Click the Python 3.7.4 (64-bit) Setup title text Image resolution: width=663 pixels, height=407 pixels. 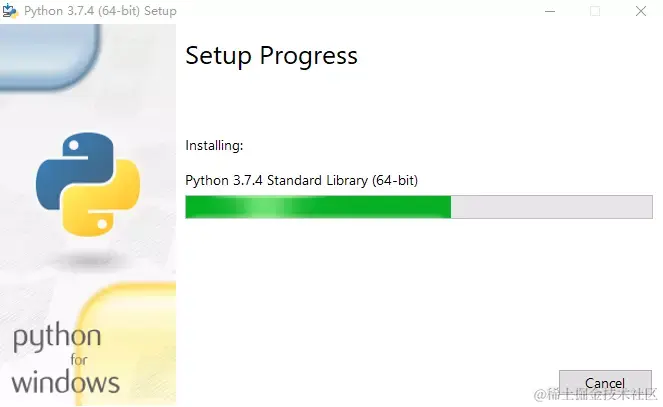pyautogui.click(x=100, y=11)
